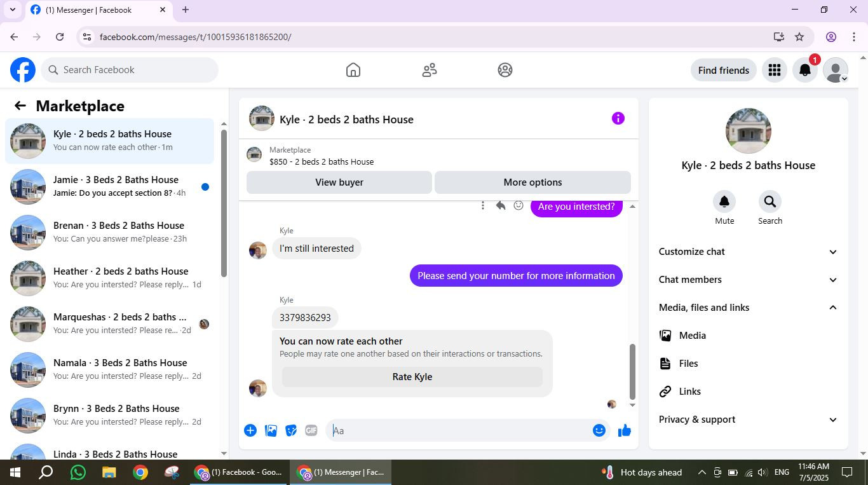Open the Facebook logo home link

23,70
